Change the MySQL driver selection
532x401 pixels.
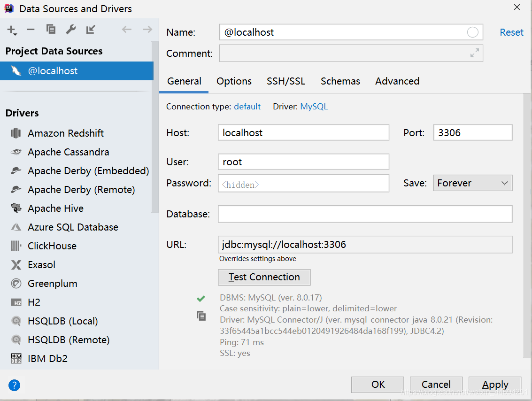pos(314,107)
